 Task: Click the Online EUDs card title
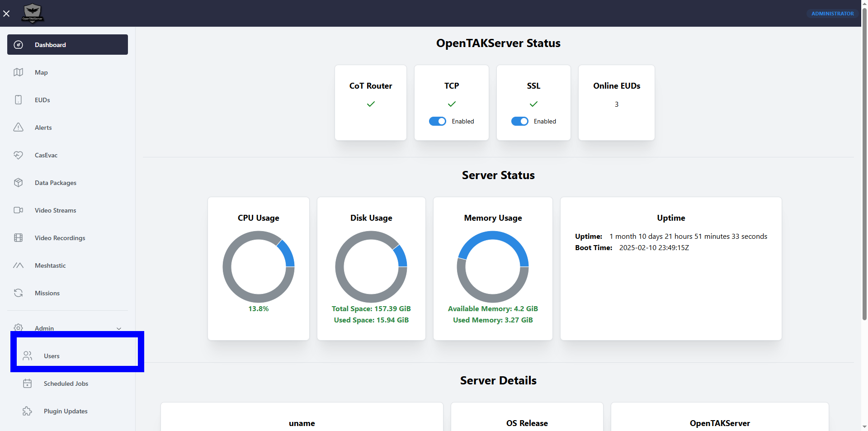[617, 86]
